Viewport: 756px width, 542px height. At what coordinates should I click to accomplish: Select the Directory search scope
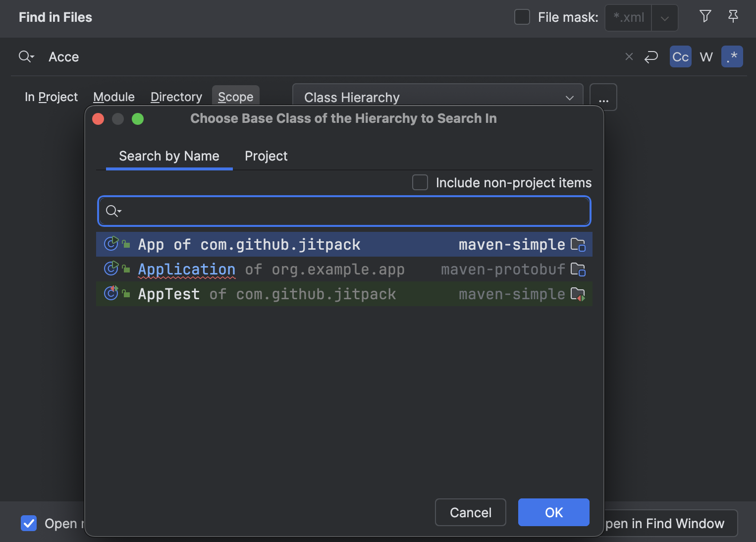(x=176, y=97)
